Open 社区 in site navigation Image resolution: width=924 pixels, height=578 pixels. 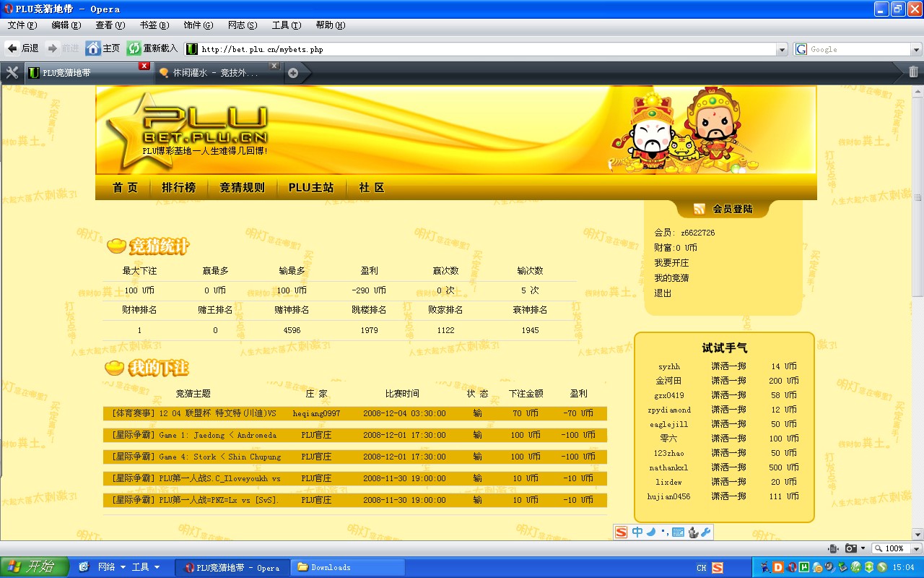coord(372,188)
